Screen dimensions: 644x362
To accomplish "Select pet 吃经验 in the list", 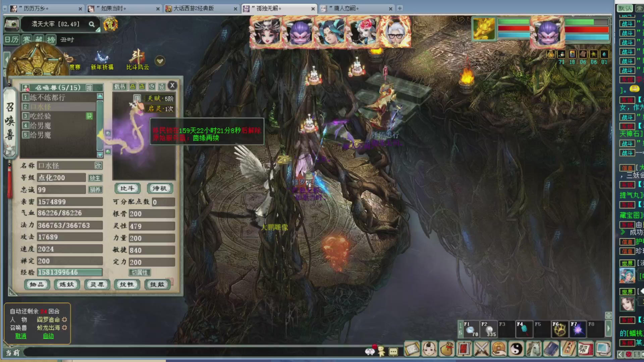I will 41,116.
